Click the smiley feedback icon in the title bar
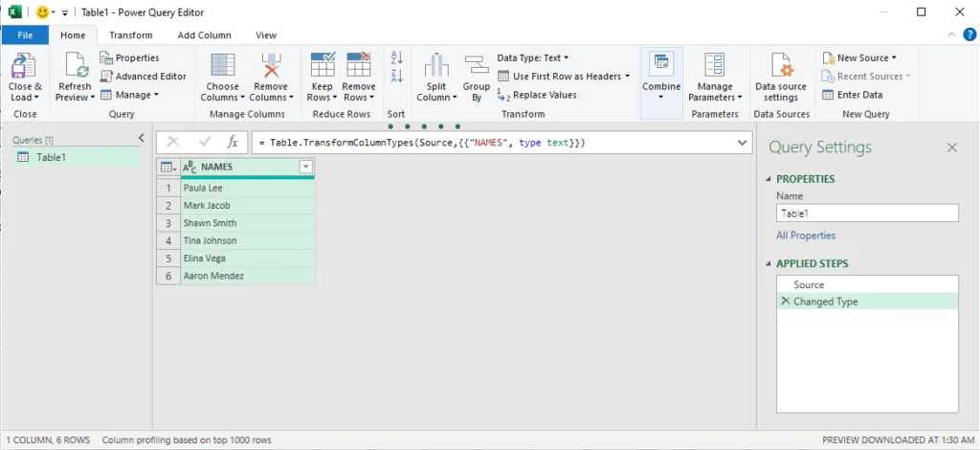The height and width of the screenshot is (450, 980). [42, 12]
